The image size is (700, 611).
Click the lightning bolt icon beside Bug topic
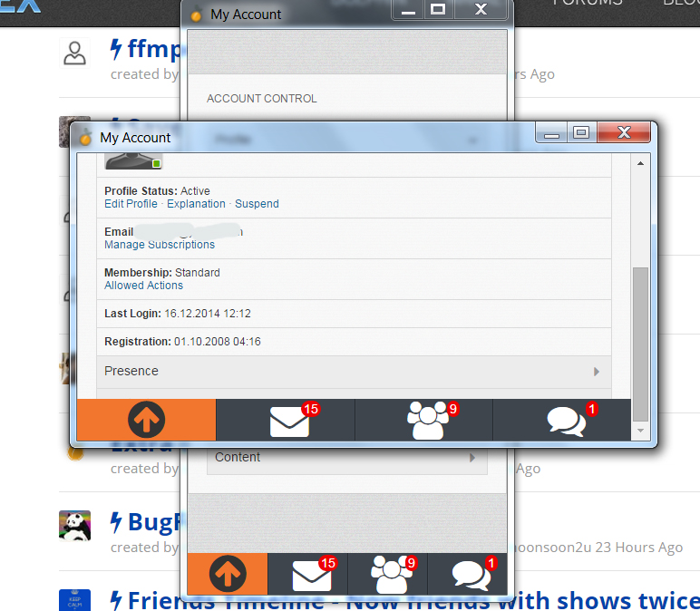[116, 523]
